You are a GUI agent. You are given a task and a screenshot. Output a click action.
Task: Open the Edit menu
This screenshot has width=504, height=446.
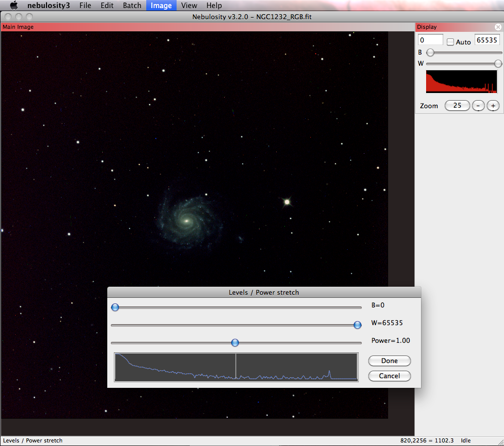pos(107,6)
